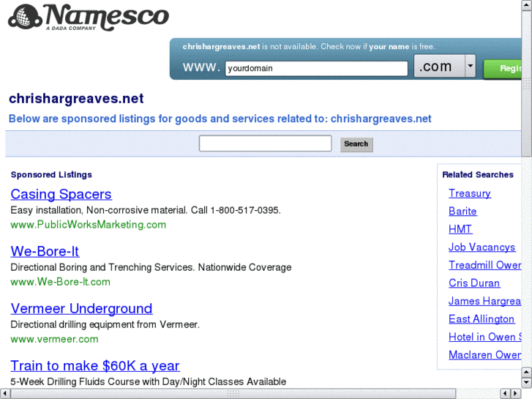532x399 pixels.
Task: Visit www.We-Bore-It.com link
Action: [x=61, y=282]
